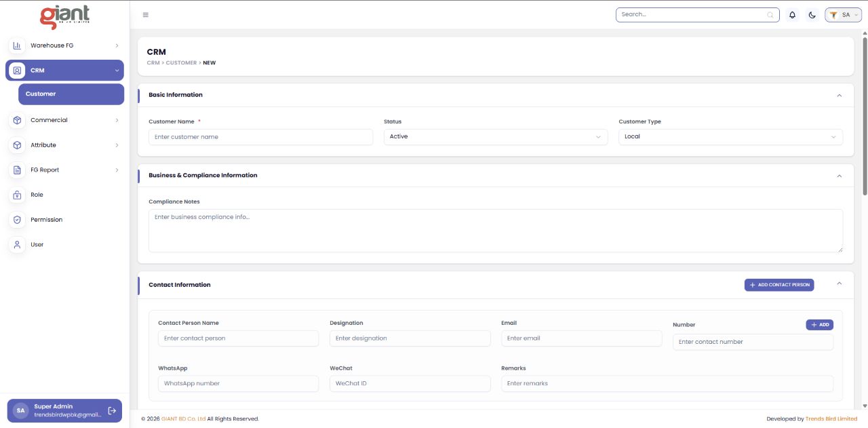Open the Role menu item
The image size is (868, 428).
(64, 195)
